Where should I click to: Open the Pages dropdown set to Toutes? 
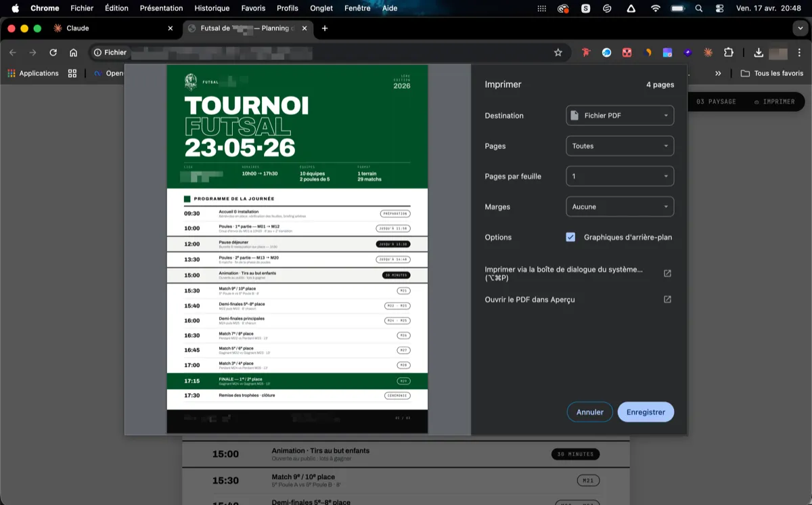(618, 146)
